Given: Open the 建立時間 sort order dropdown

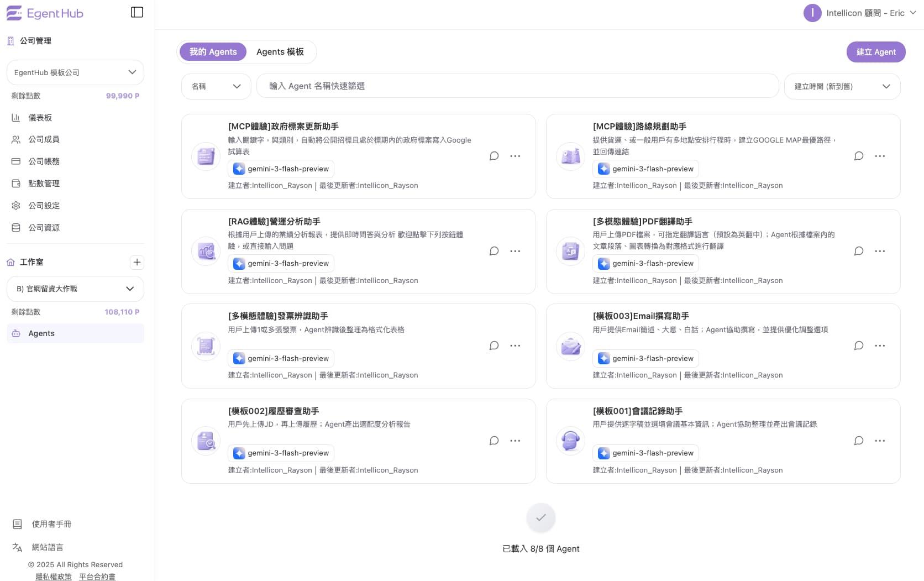Looking at the screenshot, I should pos(842,86).
